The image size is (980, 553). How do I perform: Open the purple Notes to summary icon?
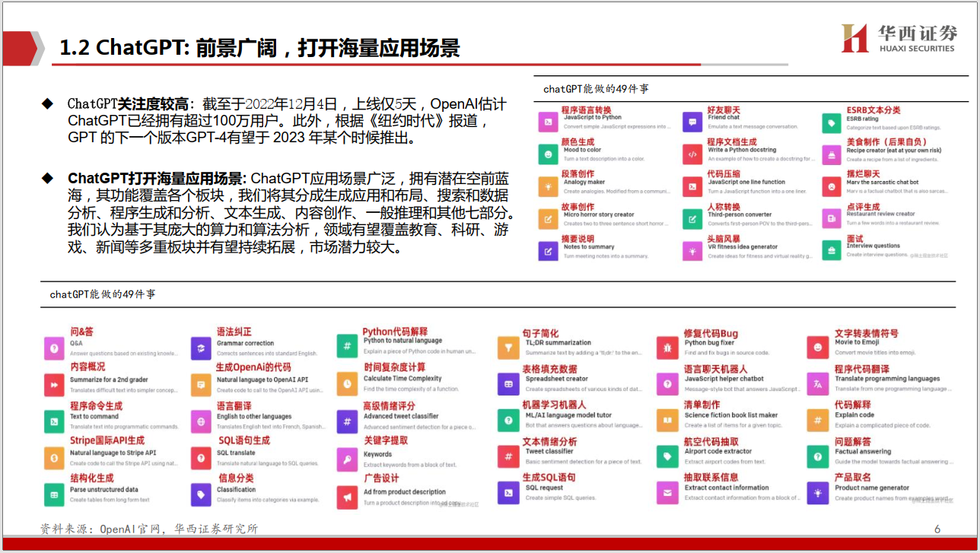[x=548, y=251]
